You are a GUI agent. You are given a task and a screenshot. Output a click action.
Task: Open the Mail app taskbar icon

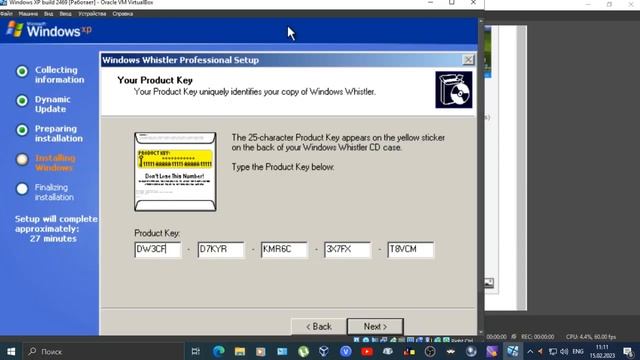click(x=282, y=351)
